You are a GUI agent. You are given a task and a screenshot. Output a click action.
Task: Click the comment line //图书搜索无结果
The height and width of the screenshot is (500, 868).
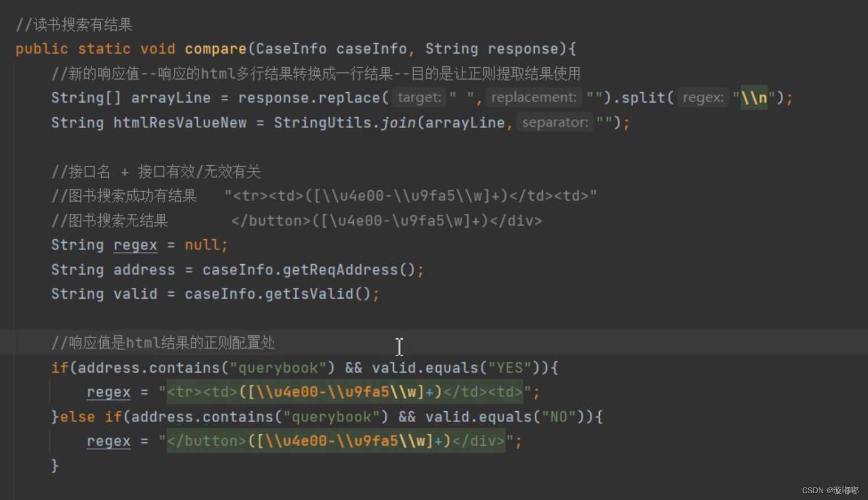tap(297, 221)
